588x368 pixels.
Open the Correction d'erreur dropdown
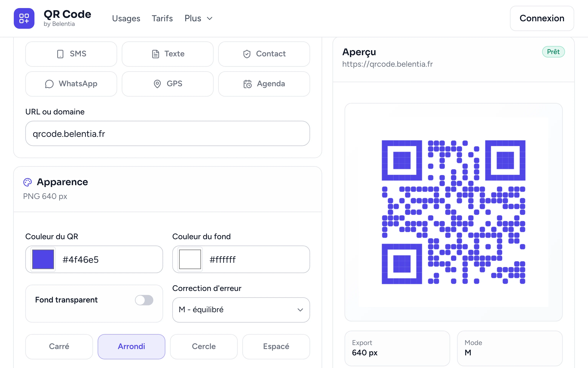(241, 310)
